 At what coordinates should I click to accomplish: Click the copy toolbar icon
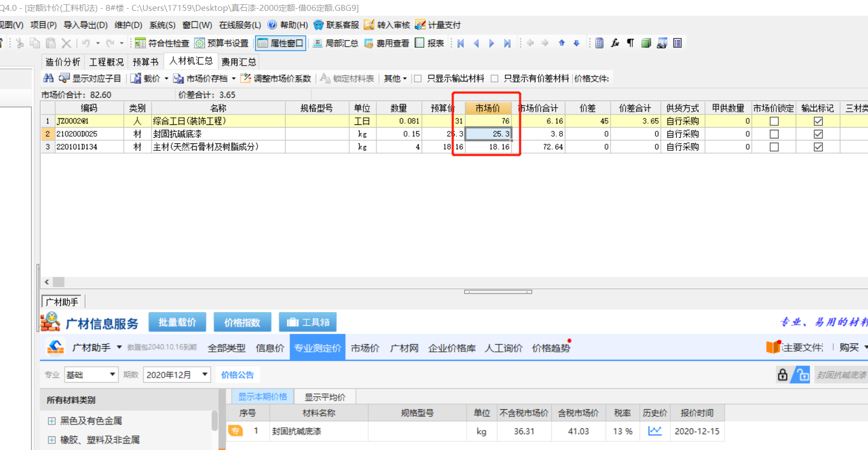point(35,43)
